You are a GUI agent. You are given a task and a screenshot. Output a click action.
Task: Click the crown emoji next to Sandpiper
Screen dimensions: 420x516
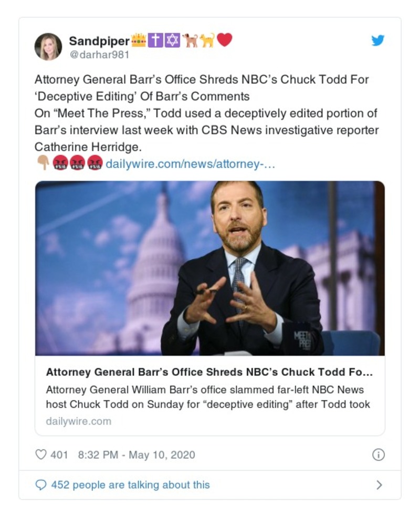[x=138, y=40]
